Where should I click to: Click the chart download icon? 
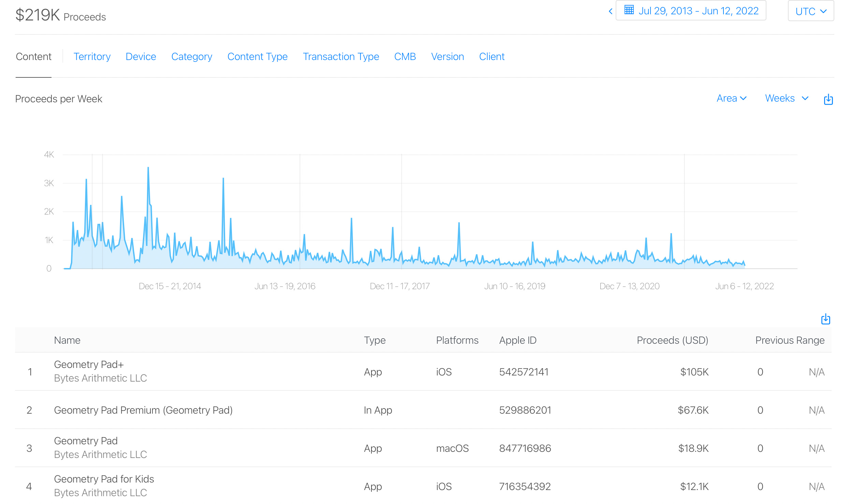[x=828, y=99]
